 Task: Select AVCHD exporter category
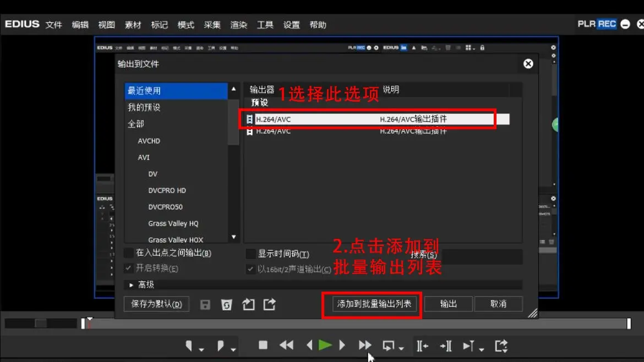149,141
